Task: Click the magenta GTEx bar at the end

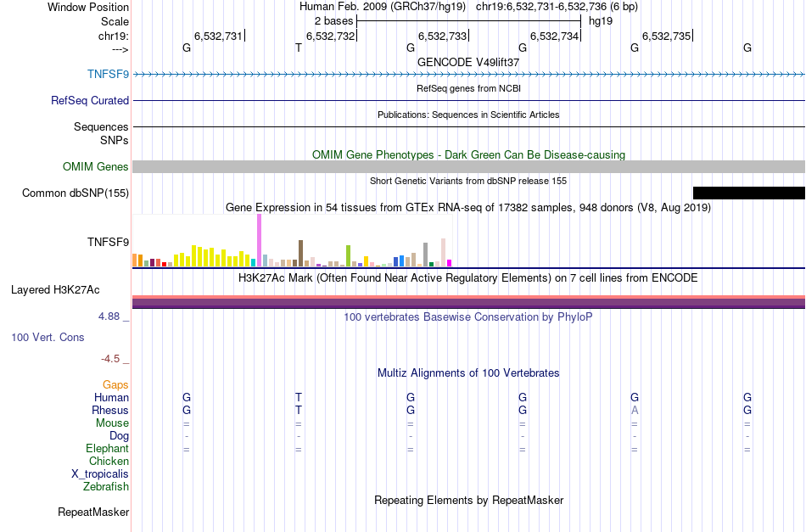Action: pyautogui.click(x=449, y=263)
